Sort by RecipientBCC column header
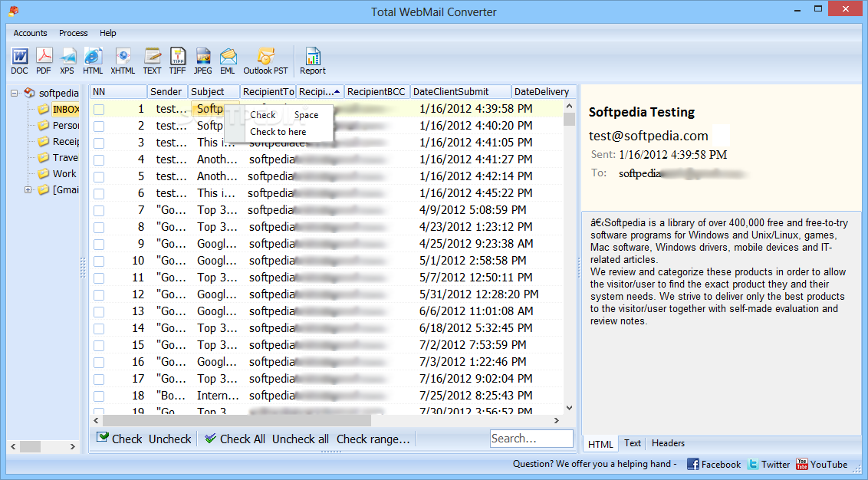Image resolution: width=868 pixels, height=480 pixels. coord(377,92)
